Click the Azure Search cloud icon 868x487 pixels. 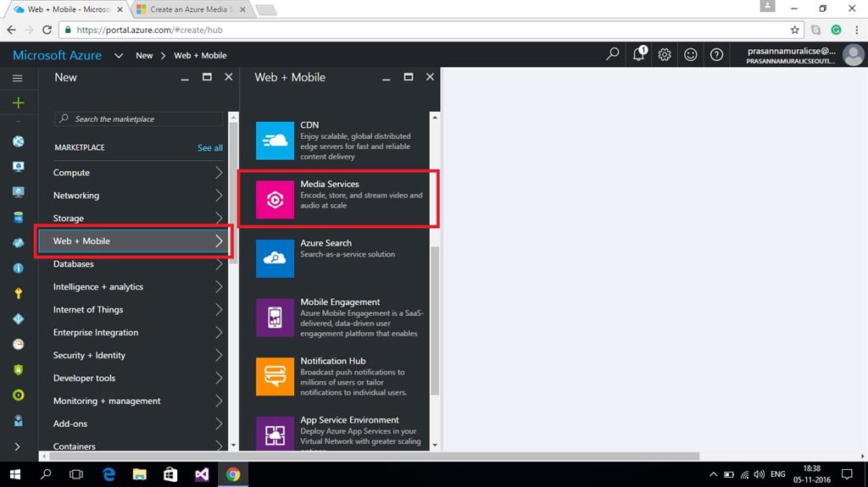coord(275,258)
